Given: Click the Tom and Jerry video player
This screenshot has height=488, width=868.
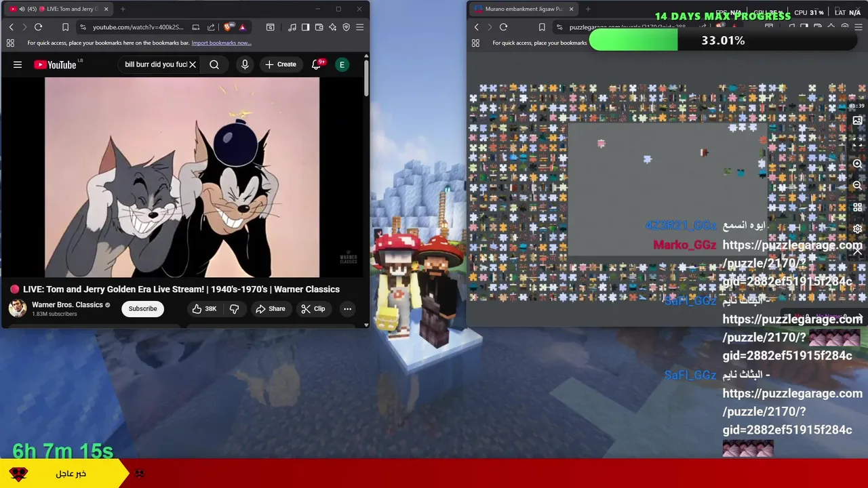Looking at the screenshot, I should click(182, 178).
